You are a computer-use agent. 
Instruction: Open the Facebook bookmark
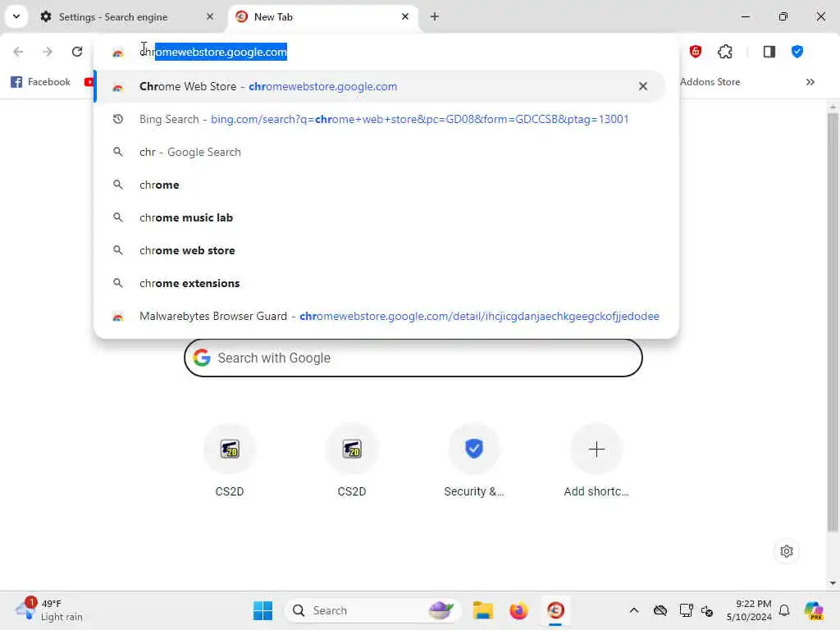coord(41,82)
